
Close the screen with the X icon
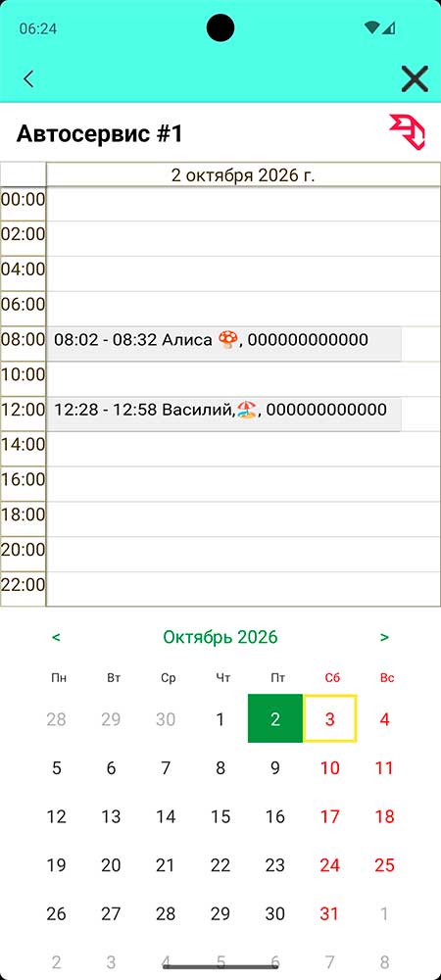[415, 79]
